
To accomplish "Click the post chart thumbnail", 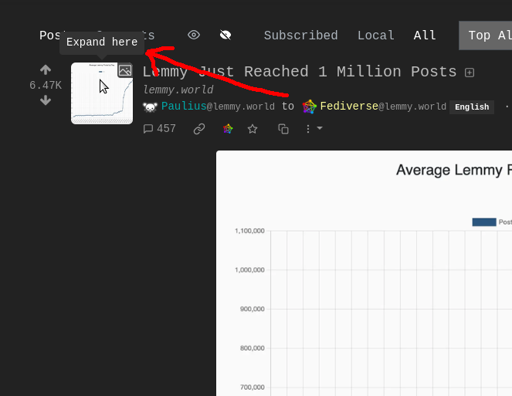I will pyautogui.click(x=102, y=93).
